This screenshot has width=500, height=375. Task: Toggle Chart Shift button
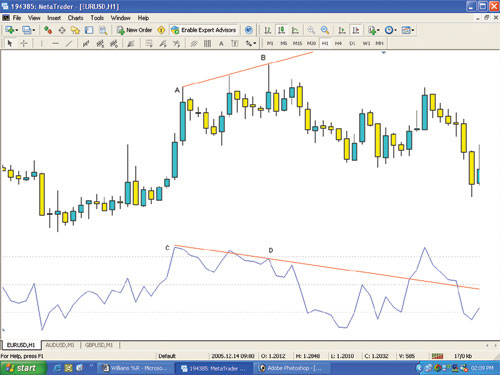point(356,30)
